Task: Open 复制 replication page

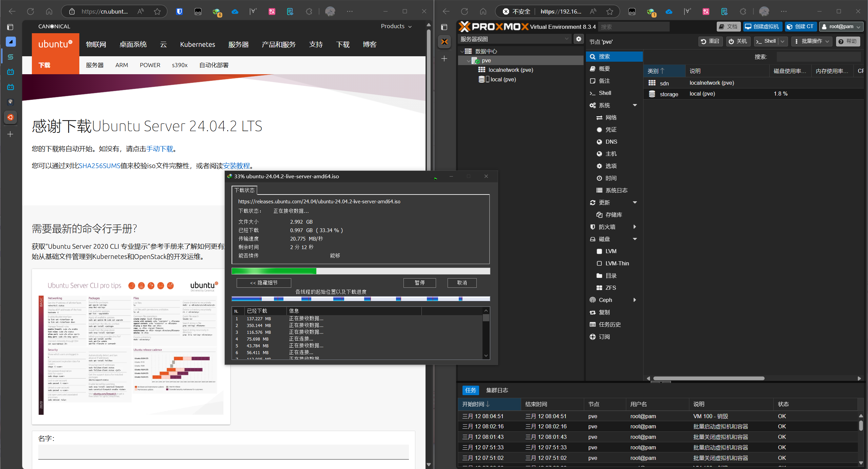Action: click(614, 312)
